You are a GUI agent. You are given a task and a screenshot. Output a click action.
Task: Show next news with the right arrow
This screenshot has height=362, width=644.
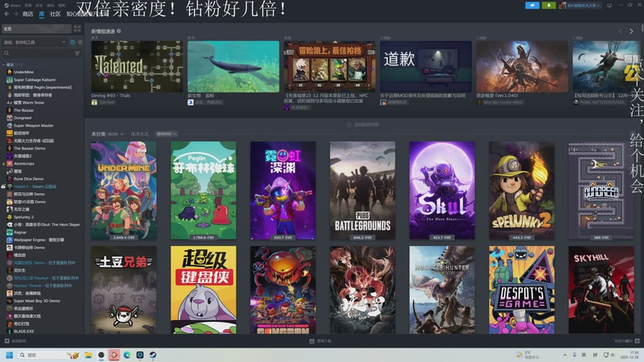click(631, 31)
